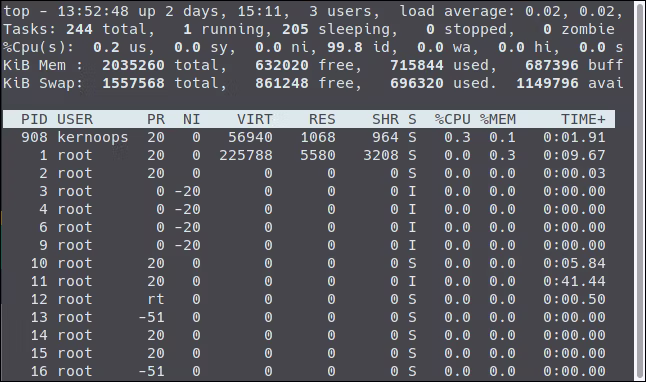
Task: Click the KiB Mem total value 2035260
Action: coord(133,65)
